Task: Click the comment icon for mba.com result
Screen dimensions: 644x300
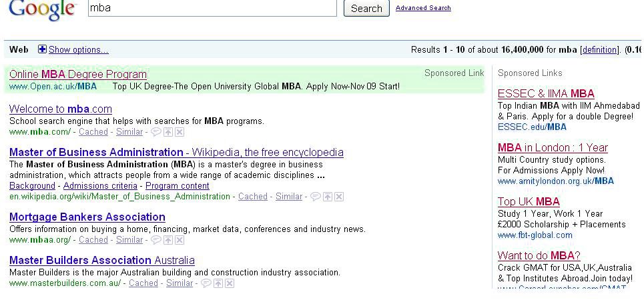Action: (x=155, y=132)
